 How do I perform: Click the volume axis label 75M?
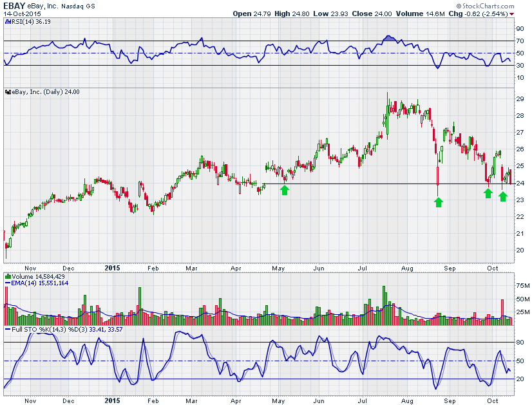[x=523, y=286]
